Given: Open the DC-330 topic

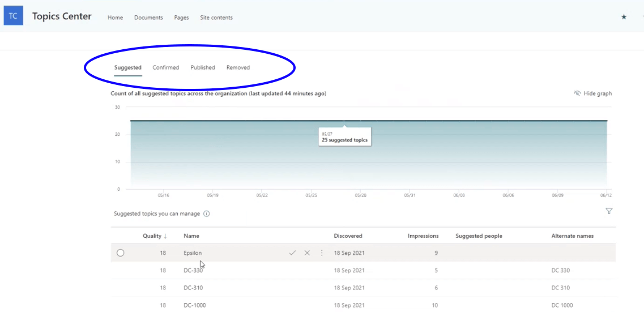Looking at the screenshot, I should pos(193,271).
